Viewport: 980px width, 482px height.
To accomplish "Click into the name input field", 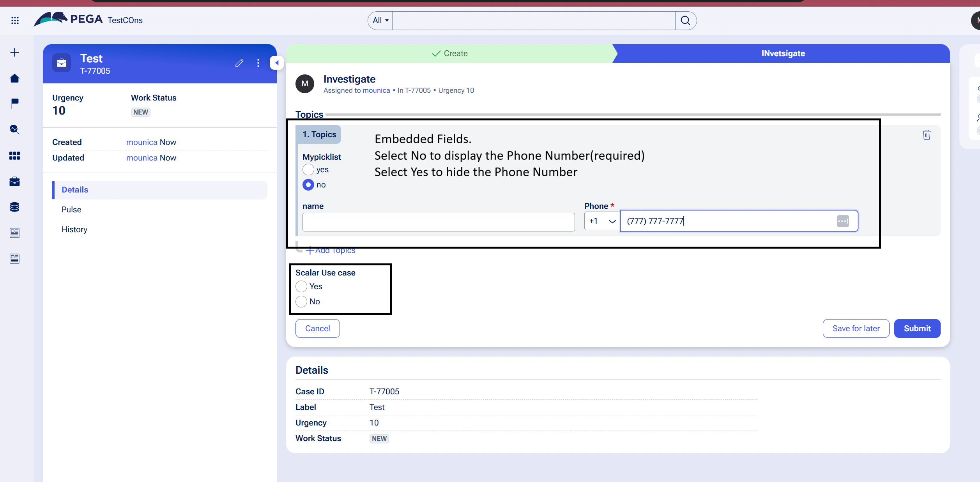I will pyautogui.click(x=439, y=222).
